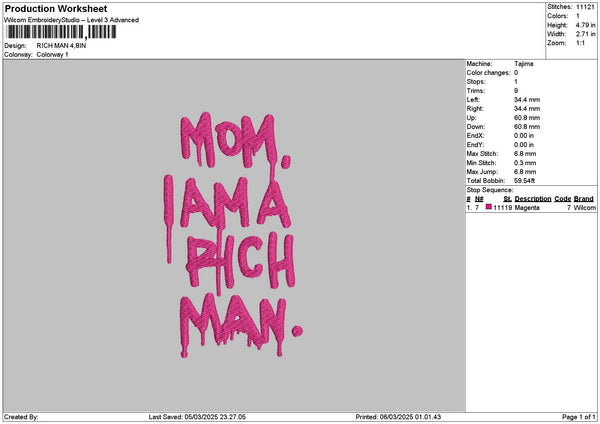Click the Colors value 1

point(578,16)
